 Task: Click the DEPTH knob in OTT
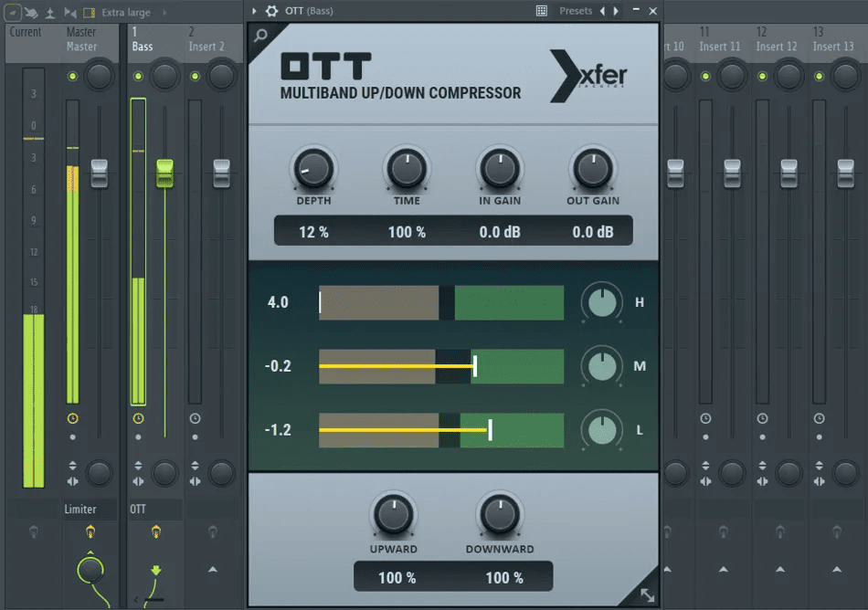(x=313, y=169)
